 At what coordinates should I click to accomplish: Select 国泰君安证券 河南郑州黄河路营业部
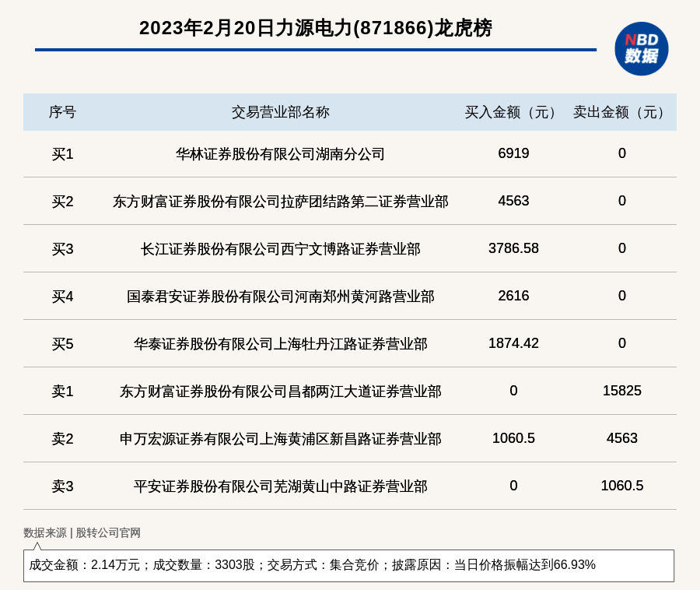click(x=280, y=297)
